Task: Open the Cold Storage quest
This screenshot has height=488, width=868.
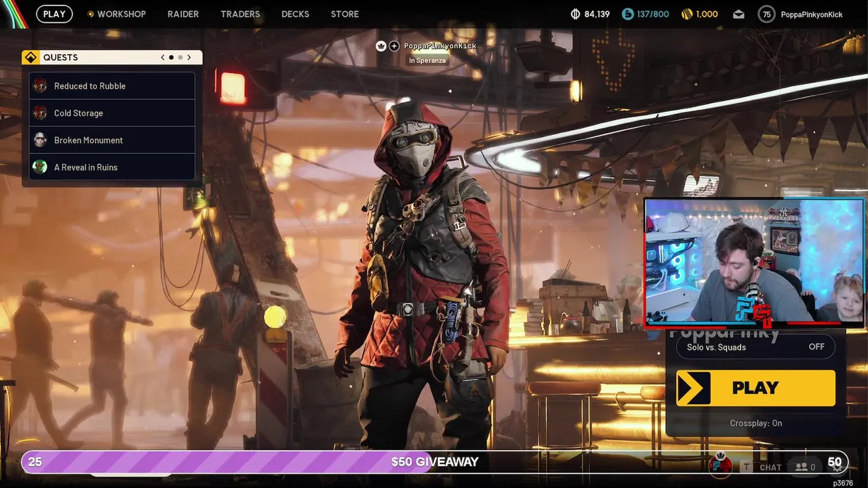Action: [x=112, y=113]
